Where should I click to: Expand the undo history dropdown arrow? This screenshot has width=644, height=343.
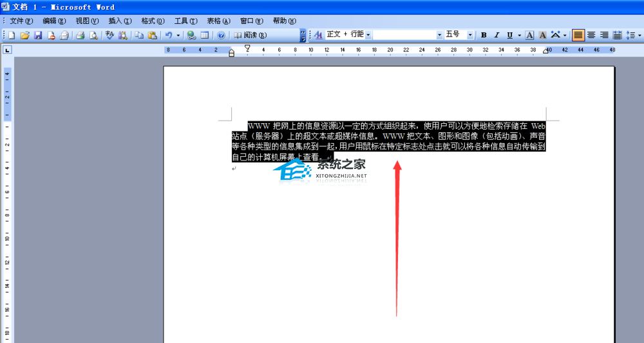point(178,35)
